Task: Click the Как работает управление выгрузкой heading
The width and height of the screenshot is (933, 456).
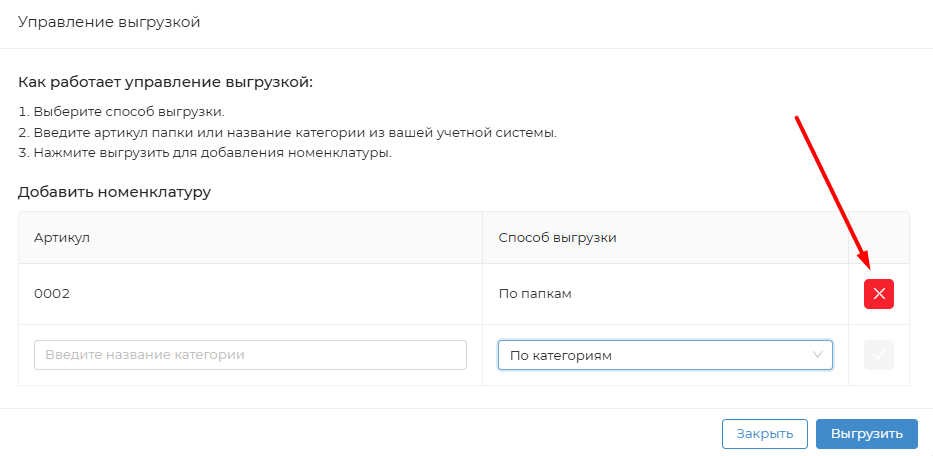Action: pos(165,82)
